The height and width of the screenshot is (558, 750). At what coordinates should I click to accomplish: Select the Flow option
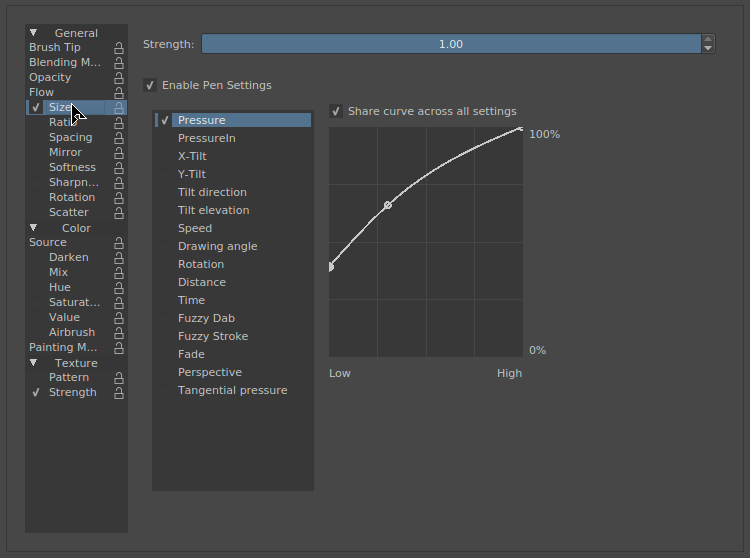[x=41, y=92]
